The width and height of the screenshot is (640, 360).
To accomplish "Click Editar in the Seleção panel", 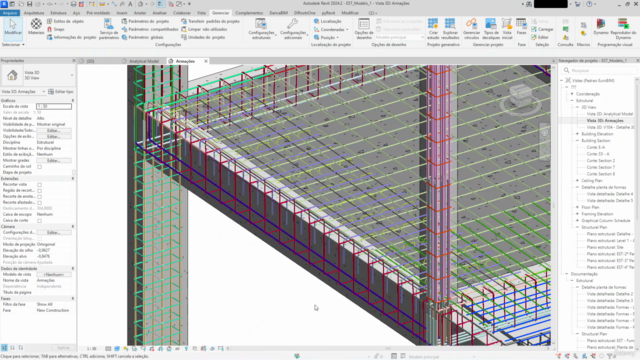I will click(x=540, y=37).
